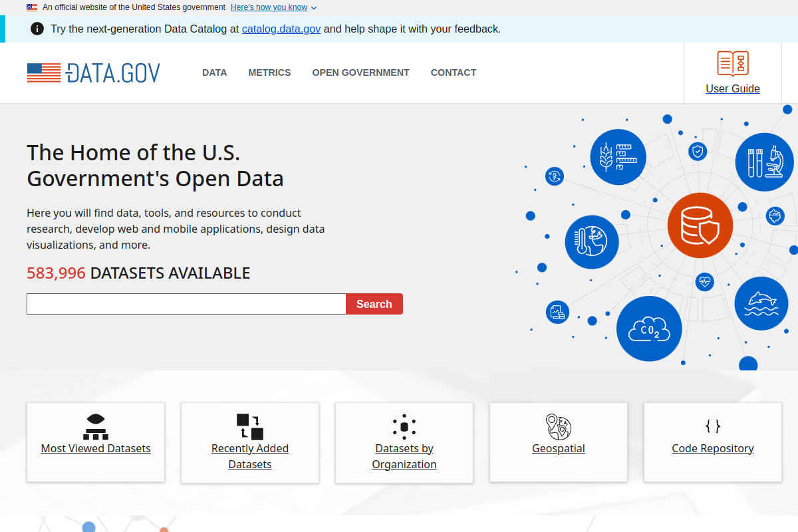This screenshot has height=532, width=798.
Task: Click the dolphin ocean icon
Action: (x=761, y=303)
